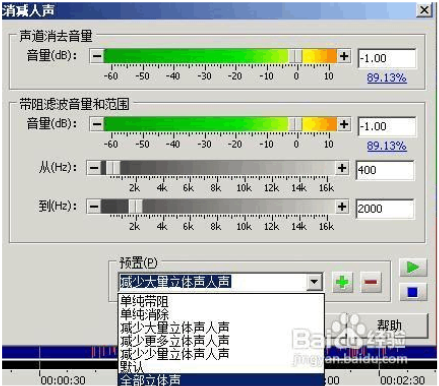Click the green play preview button

tap(413, 267)
